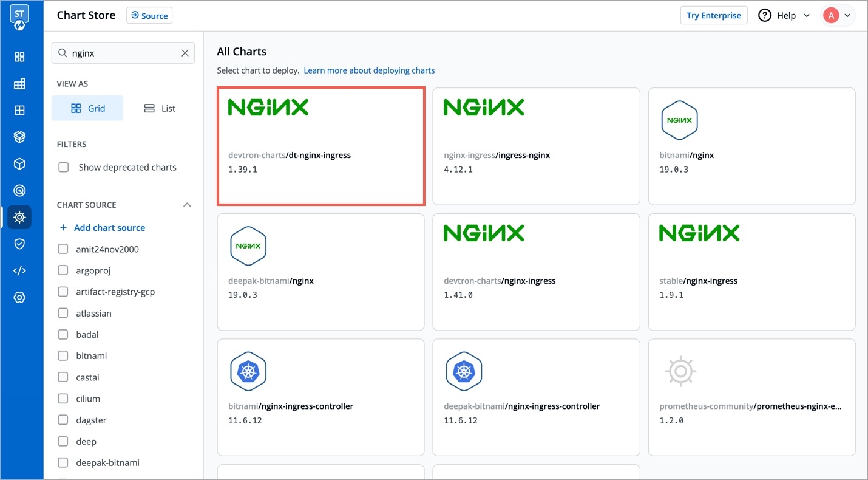Click the nginx search input field
The height and width of the screenshot is (480, 868).
[x=123, y=53]
